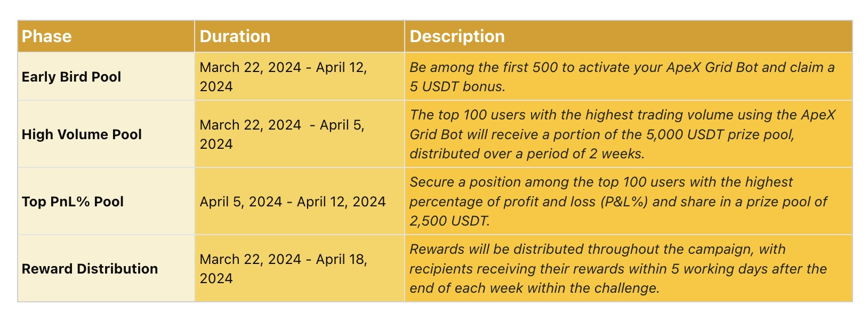Click the 2,500 USDT prize pool description

629,201
